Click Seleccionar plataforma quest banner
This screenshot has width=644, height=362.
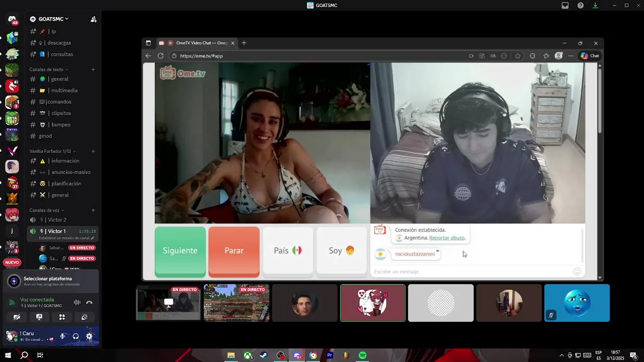click(x=50, y=281)
